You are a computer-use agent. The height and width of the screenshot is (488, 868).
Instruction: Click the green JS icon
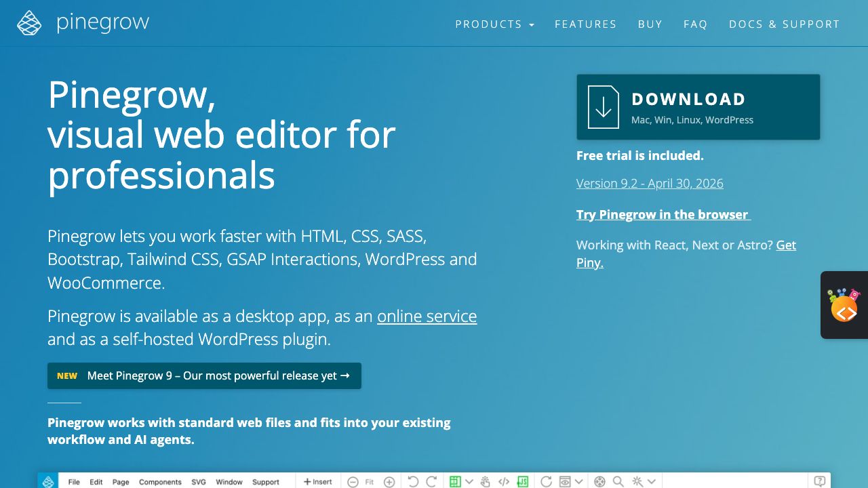[x=523, y=482]
